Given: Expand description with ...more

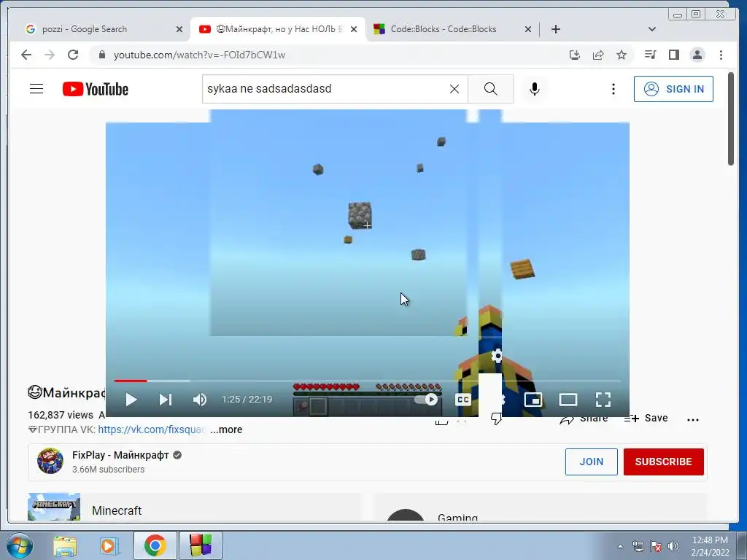Looking at the screenshot, I should tap(226, 429).
